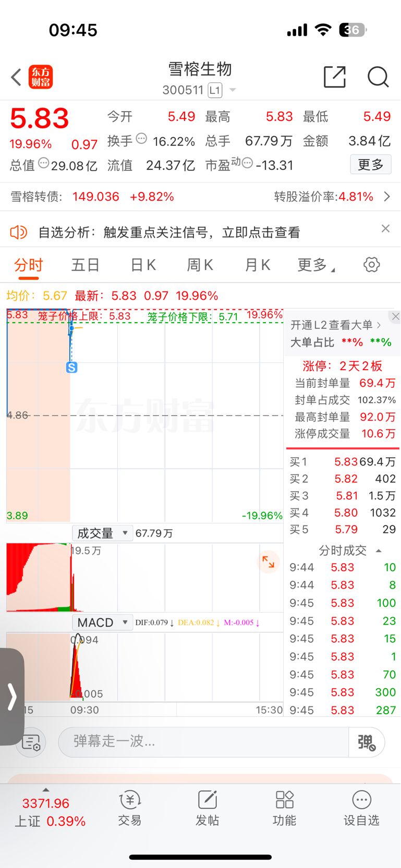Tap the 转股溢价率 4.81% value
The image size is (401, 868).
pyautogui.click(x=356, y=197)
